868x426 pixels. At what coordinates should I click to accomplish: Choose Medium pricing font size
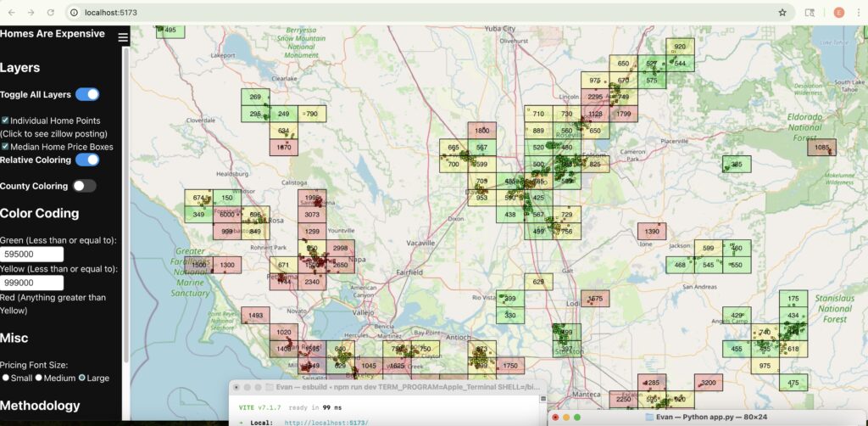(39, 378)
